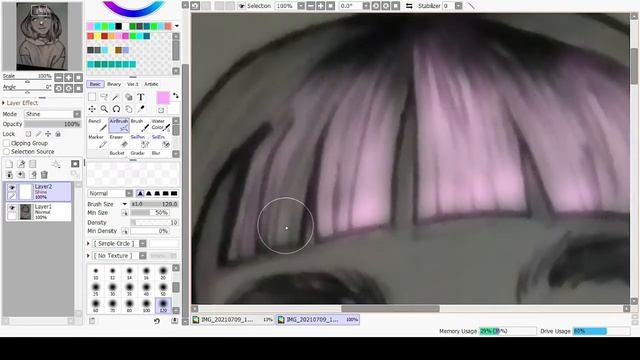Flip the canvas view horizontally

409,6
